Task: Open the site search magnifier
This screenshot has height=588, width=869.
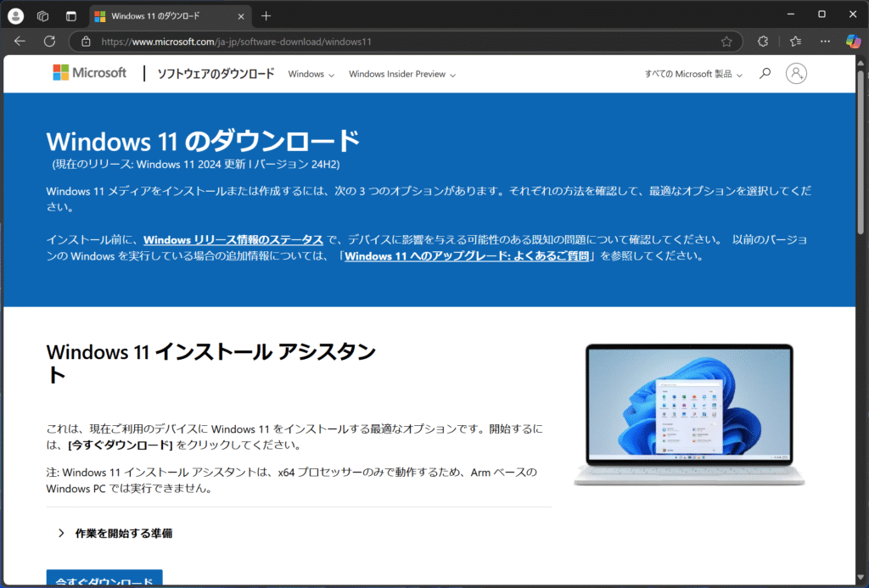Action: click(765, 73)
